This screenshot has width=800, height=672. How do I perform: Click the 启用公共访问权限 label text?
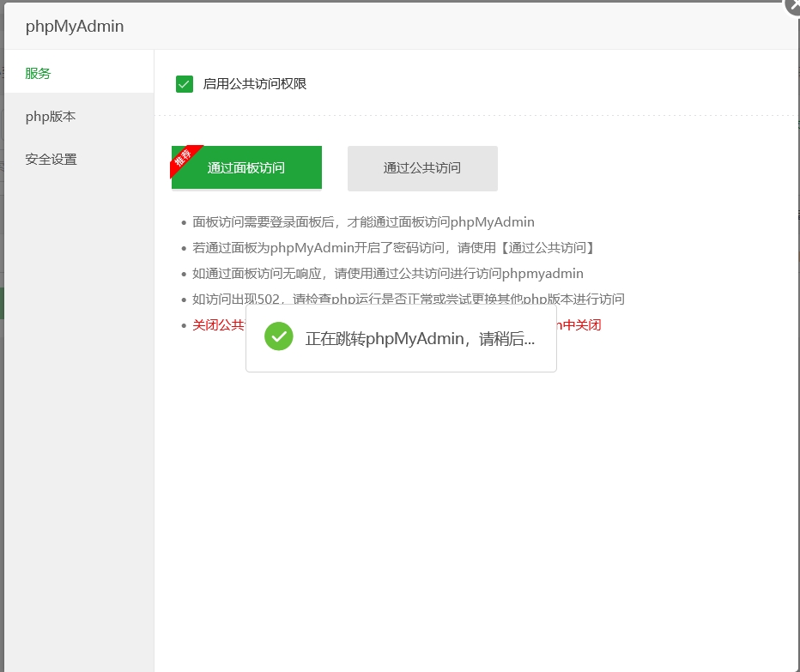tap(255, 84)
